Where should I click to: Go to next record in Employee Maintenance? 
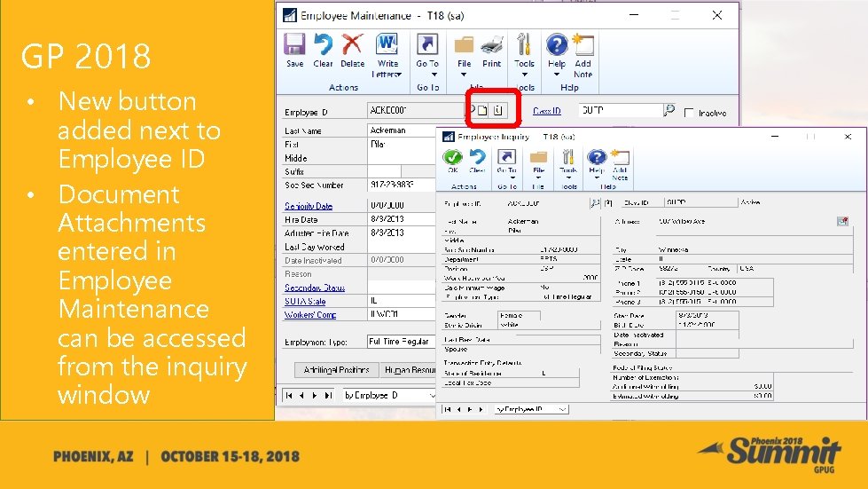[x=315, y=396]
